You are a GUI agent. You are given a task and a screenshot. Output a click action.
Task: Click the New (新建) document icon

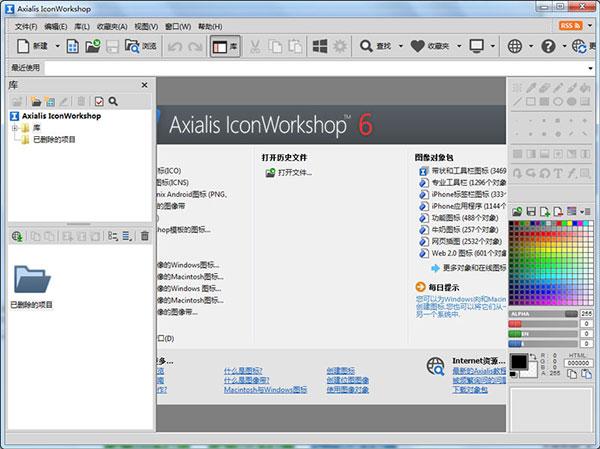coord(23,46)
